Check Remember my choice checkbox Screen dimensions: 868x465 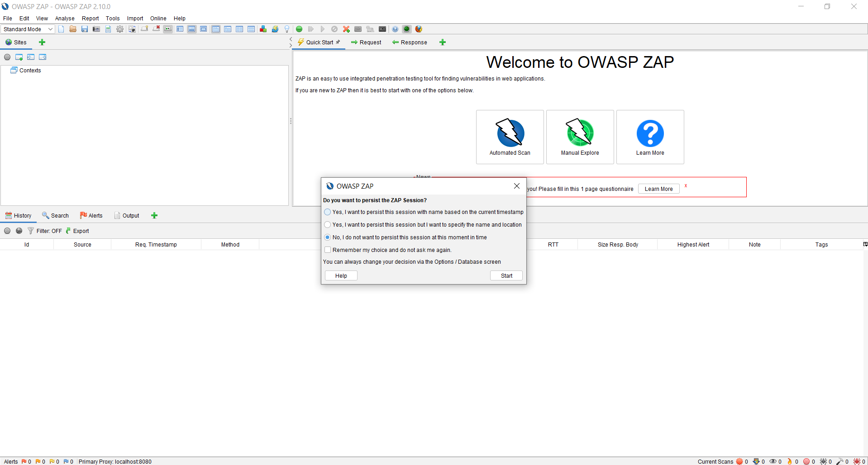pyautogui.click(x=328, y=250)
